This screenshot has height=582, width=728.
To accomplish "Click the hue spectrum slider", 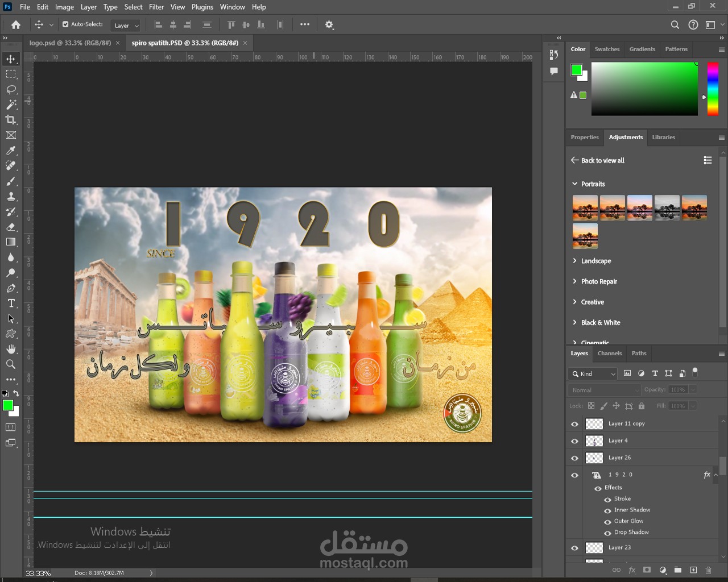I will coord(713,89).
